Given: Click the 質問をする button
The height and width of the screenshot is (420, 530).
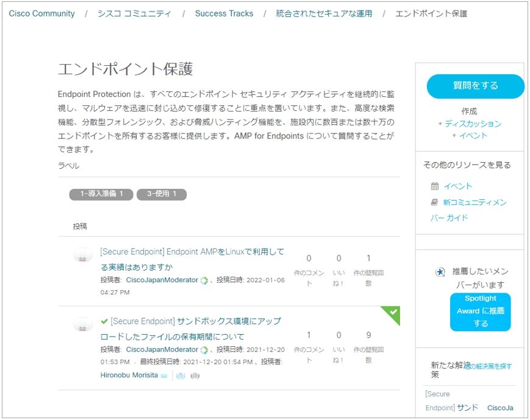Looking at the screenshot, I should click(x=475, y=86).
